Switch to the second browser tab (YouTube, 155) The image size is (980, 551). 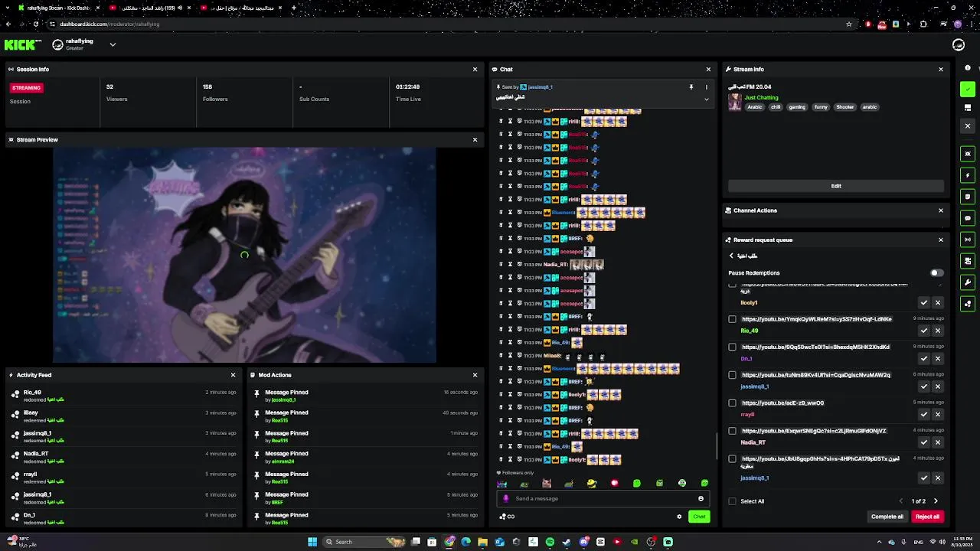click(150, 8)
